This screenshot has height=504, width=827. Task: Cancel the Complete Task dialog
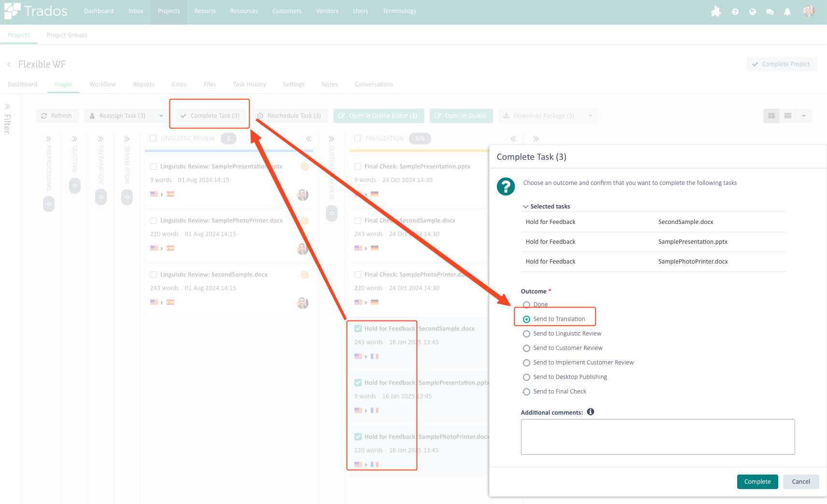800,482
